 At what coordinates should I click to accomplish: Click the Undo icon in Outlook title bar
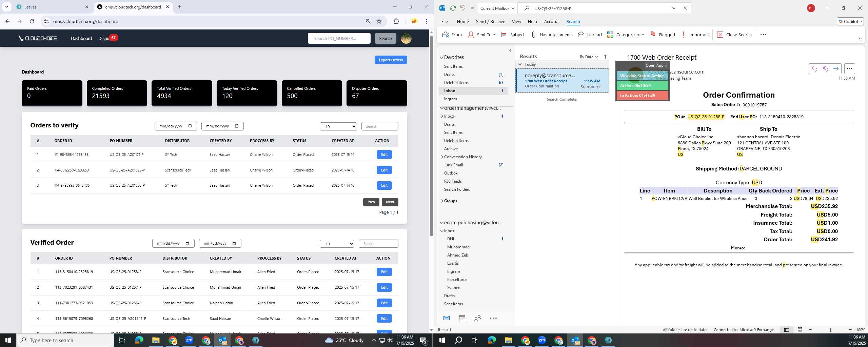click(462, 8)
